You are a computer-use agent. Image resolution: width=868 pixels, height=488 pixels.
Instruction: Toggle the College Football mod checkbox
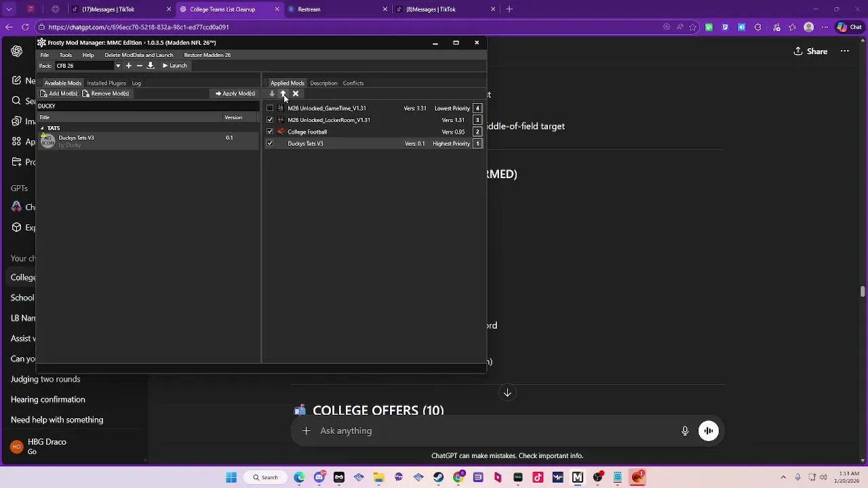[270, 132]
